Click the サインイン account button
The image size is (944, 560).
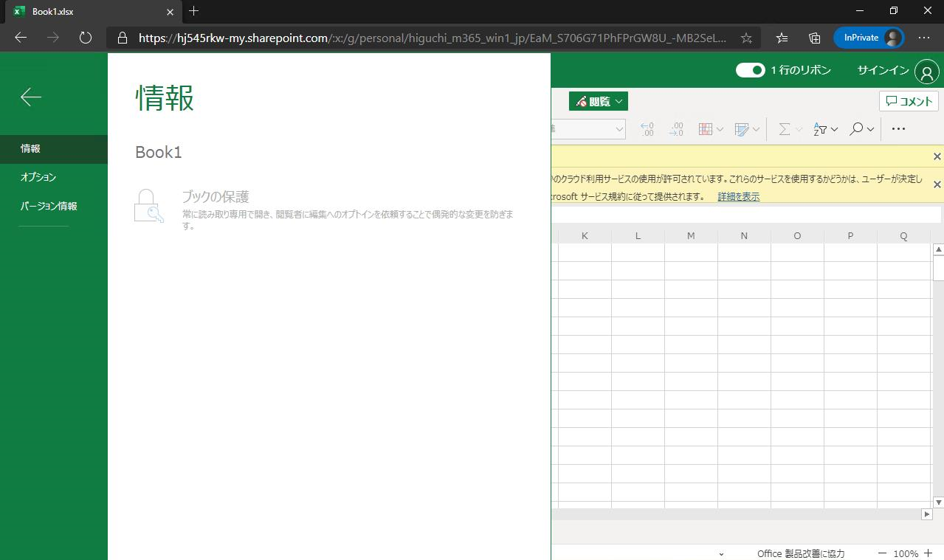tap(897, 70)
